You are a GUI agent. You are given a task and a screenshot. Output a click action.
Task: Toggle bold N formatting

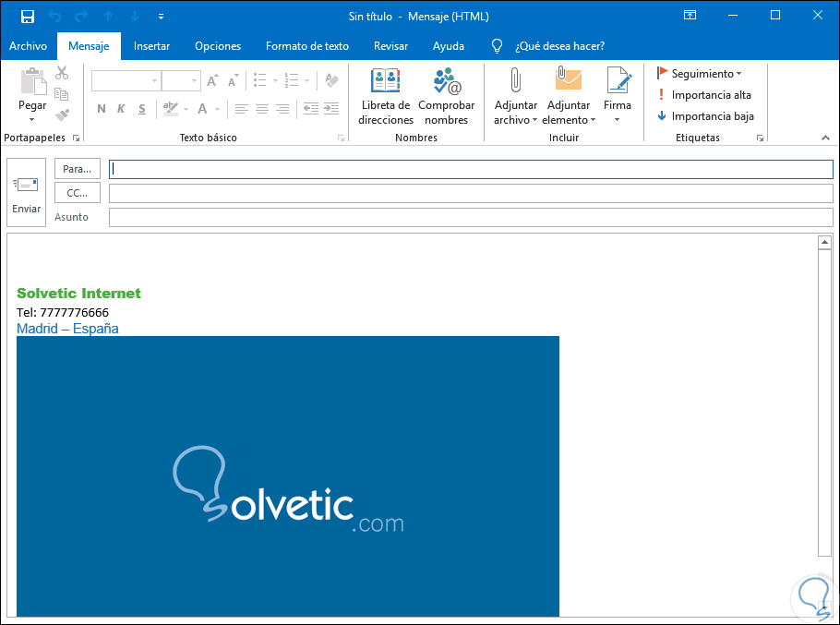pos(102,109)
